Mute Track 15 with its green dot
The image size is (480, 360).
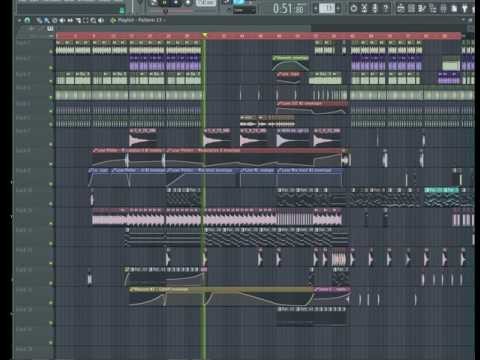(x=51, y=303)
